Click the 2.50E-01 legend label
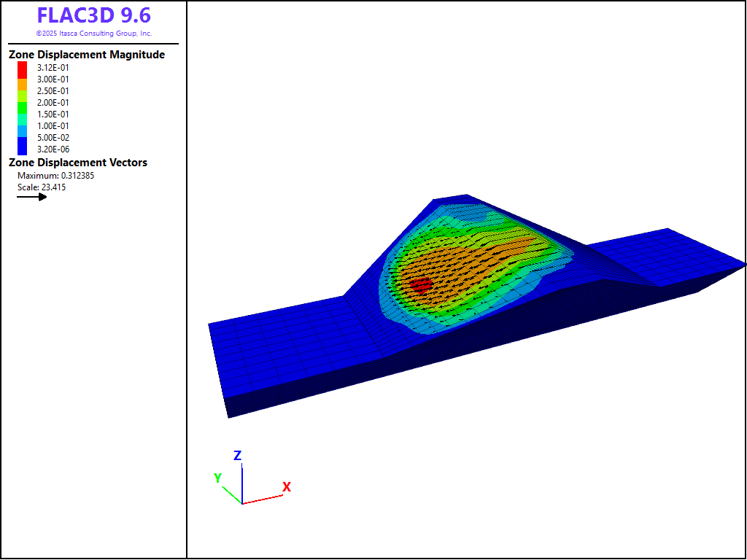The height and width of the screenshot is (560, 747). click(x=53, y=91)
